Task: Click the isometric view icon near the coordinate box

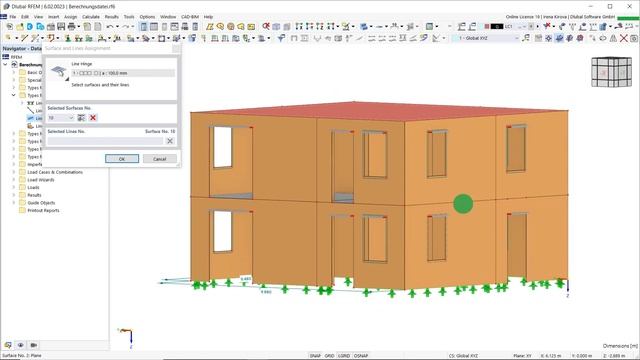Action: click(527, 38)
